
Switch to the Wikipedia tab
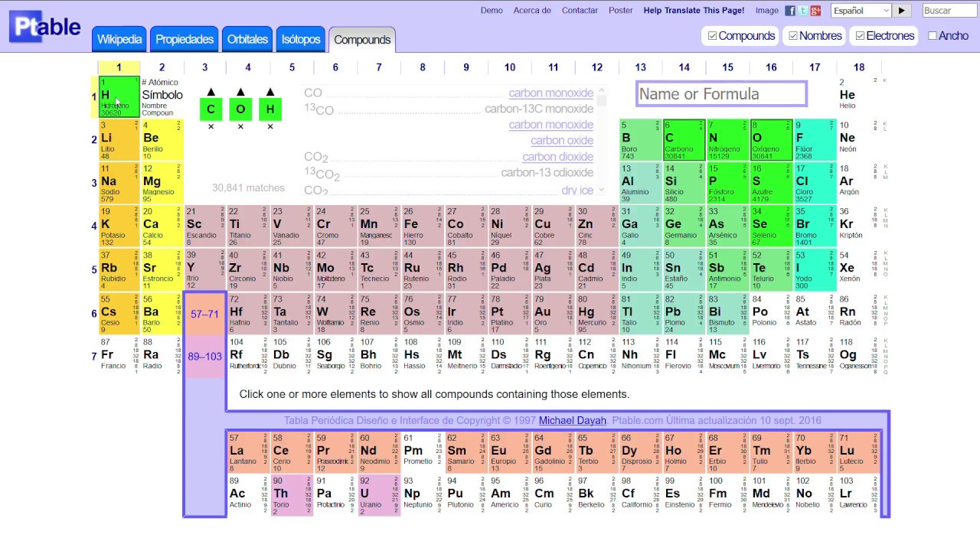coord(119,39)
